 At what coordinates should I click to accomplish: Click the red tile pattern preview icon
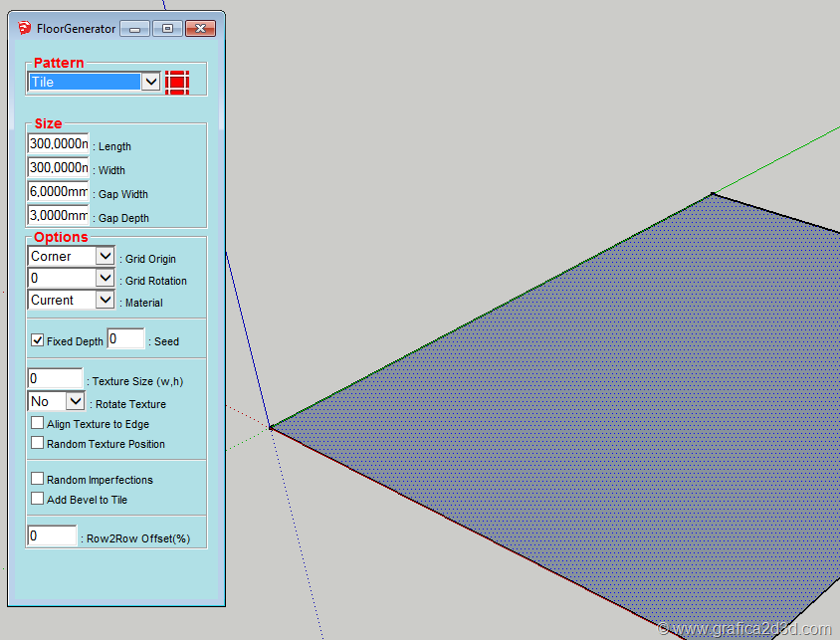(177, 83)
